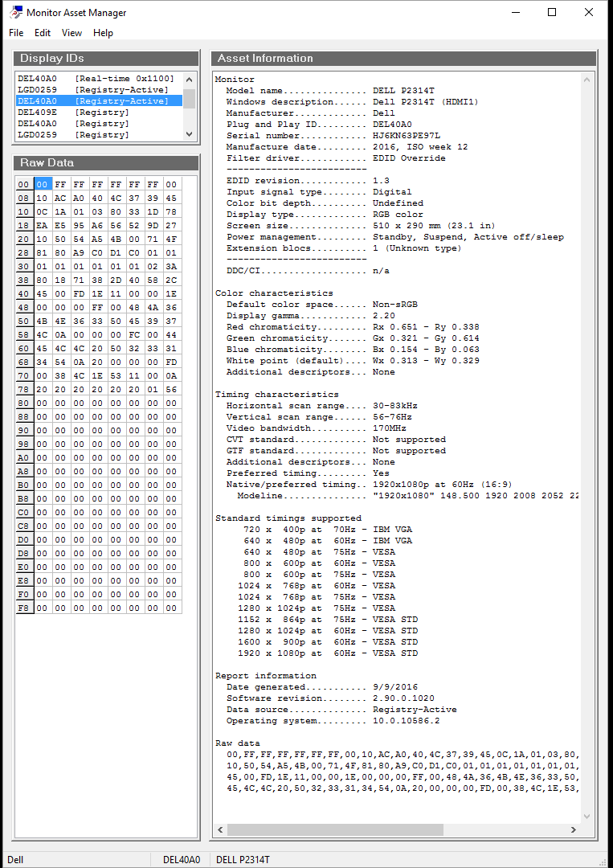Click the DEL40A0 status bar entry
Viewport: 613px width, 868px height.
(181, 860)
